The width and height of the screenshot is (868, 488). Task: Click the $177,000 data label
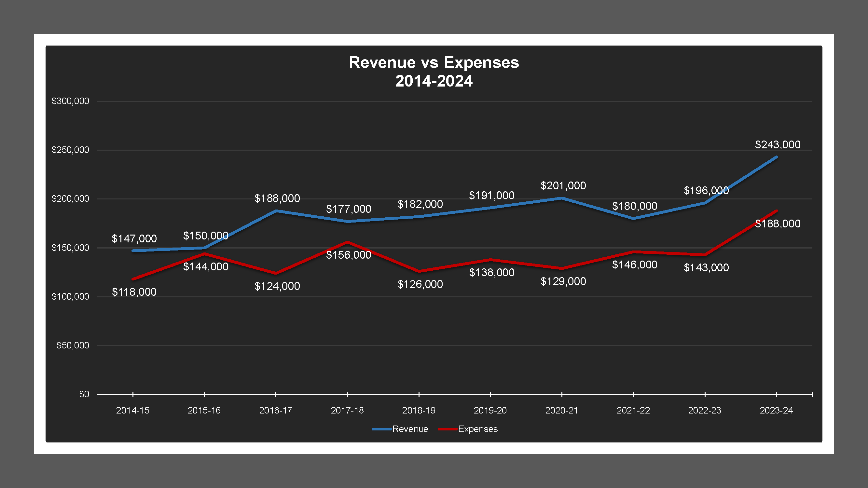(349, 209)
